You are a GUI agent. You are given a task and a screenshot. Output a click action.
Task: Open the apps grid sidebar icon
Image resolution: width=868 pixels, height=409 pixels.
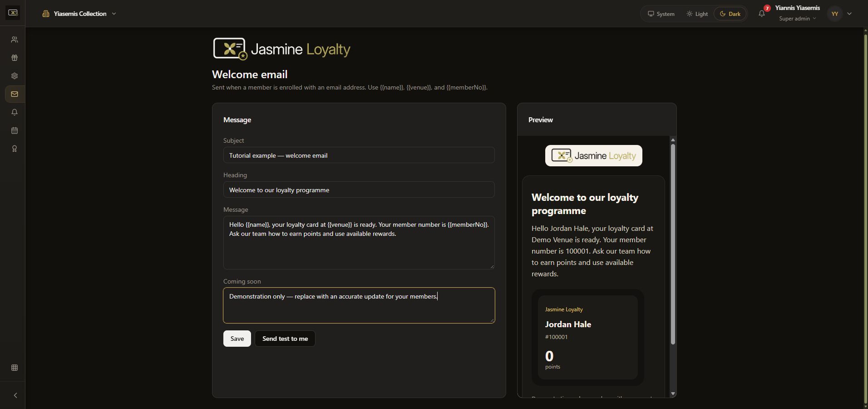[15, 368]
